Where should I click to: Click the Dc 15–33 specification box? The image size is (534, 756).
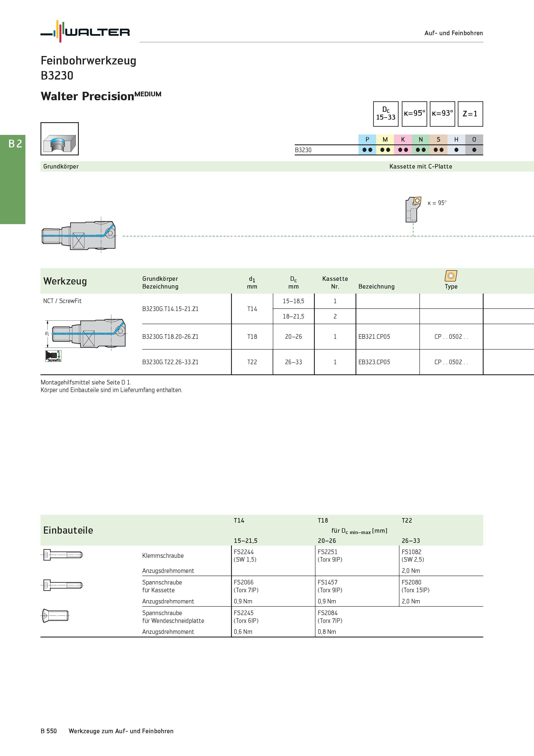click(386, 114)
